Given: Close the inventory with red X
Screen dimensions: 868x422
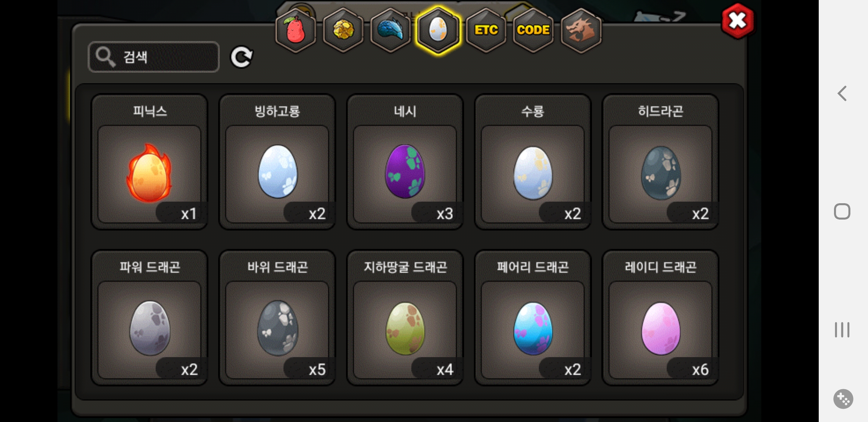Looking at the screenshot, I should [x=738, y=21].
